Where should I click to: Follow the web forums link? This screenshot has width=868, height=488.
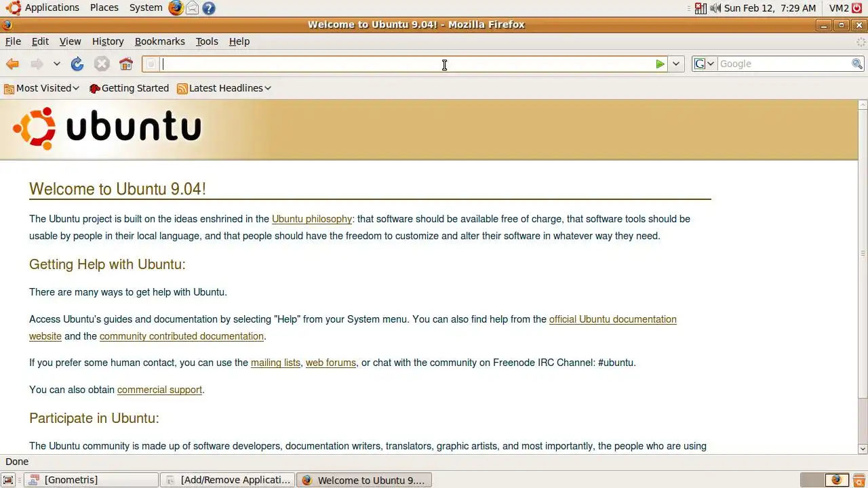[x=330, y=363]
